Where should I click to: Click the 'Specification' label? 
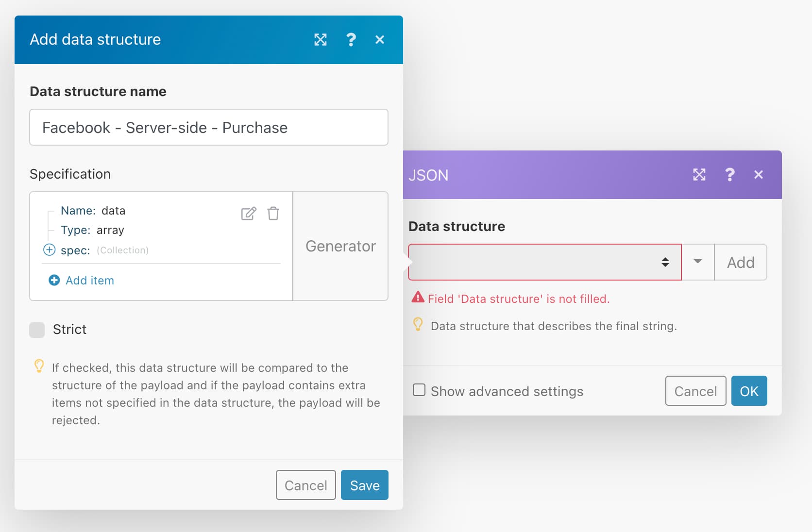(70, 174)
